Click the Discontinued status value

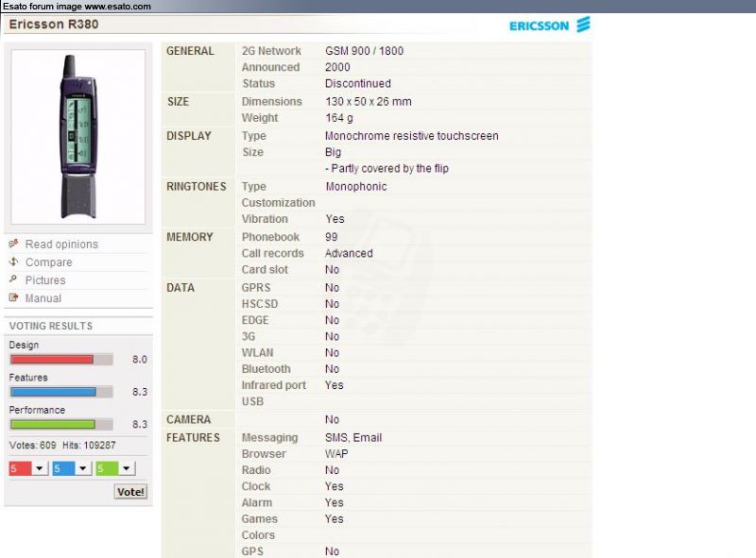(358, 83)
